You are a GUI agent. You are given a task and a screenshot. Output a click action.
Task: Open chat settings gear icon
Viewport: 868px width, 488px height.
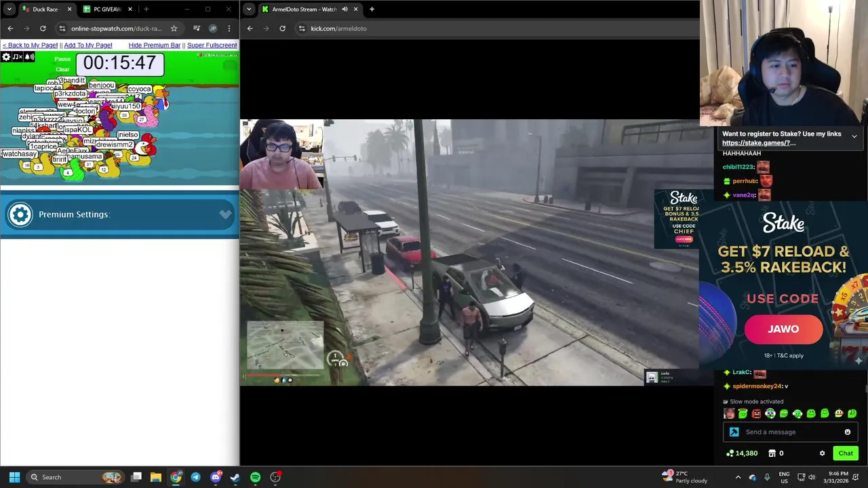[x=822, y=453]
